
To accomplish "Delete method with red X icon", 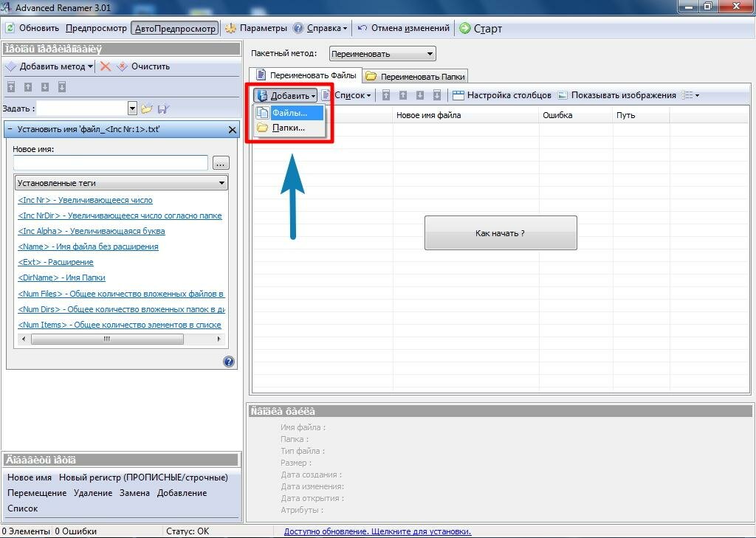I will point(106,66).
